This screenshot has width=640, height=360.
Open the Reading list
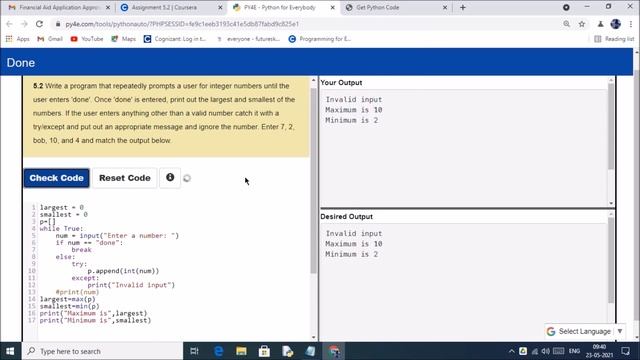click(x=614, y=39)
